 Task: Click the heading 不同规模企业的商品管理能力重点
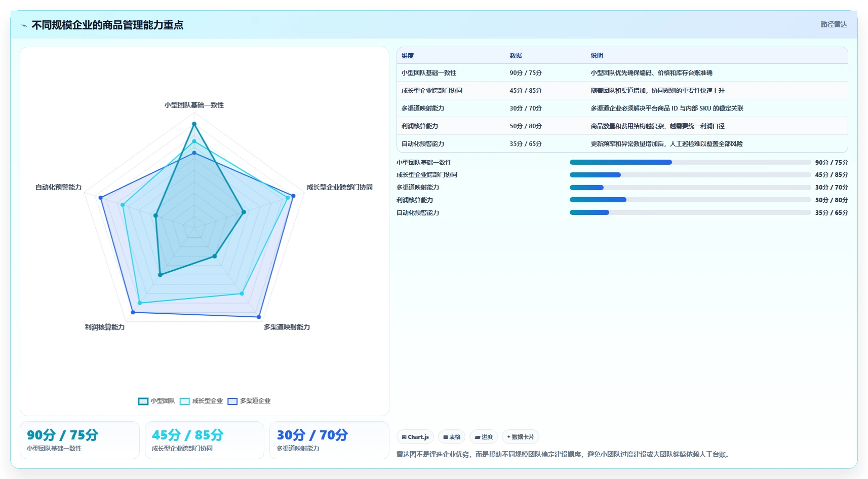(107, 25)
